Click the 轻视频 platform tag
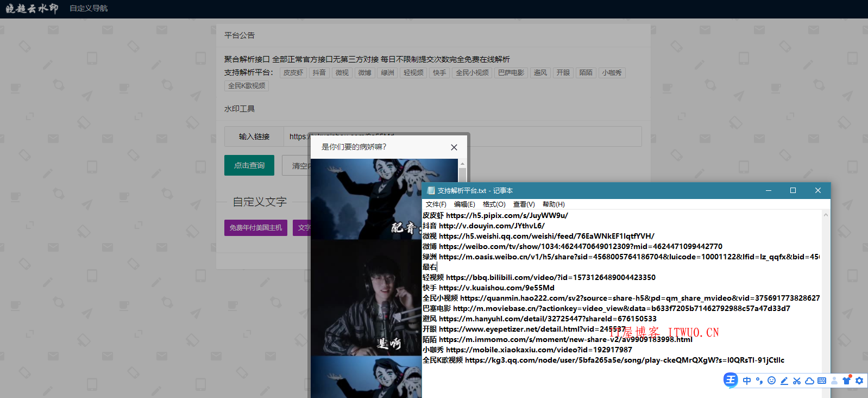The height and width of the screenshot is (398, 868). point(414,73)
